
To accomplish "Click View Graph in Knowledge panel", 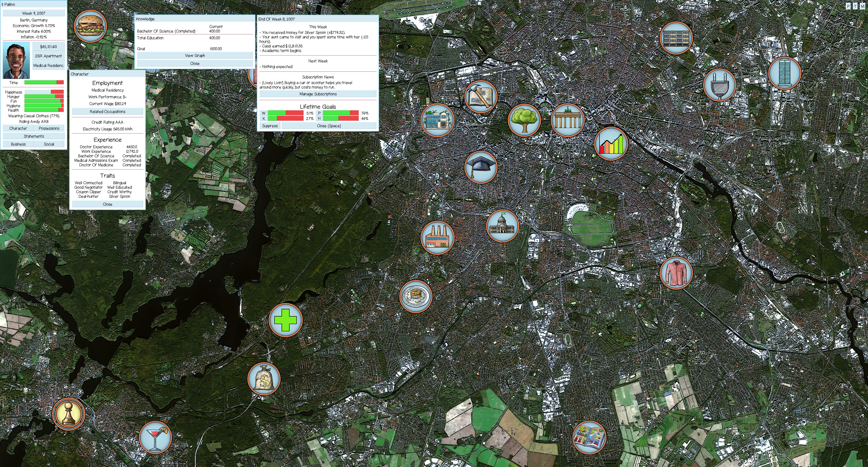I will coord(195,56).
